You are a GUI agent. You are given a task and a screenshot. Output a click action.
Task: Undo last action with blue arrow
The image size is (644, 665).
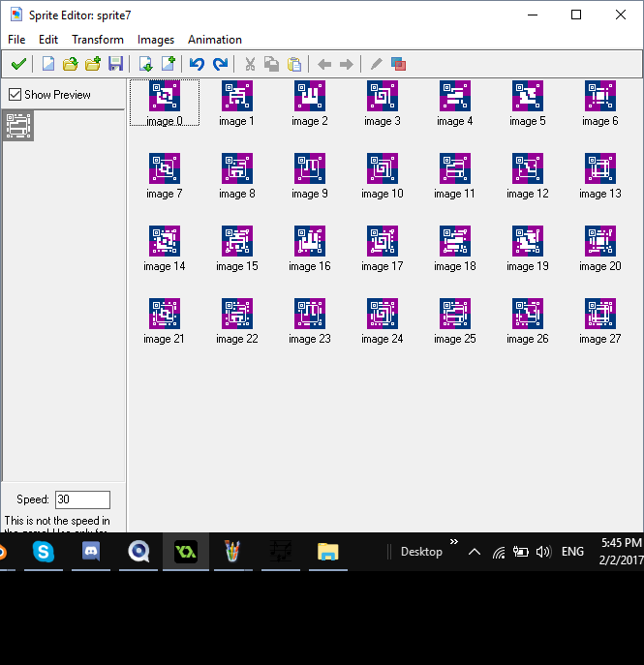197,65
